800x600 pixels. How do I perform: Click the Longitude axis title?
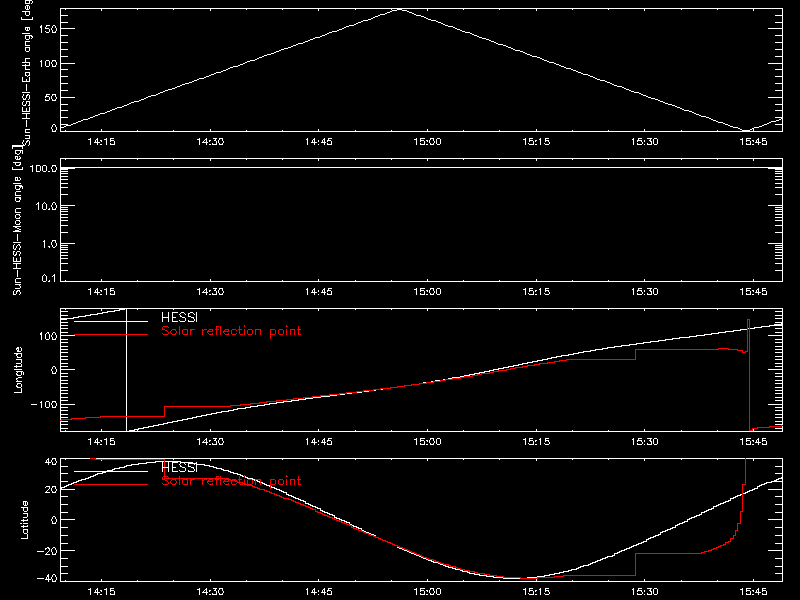tap(18, 370)
